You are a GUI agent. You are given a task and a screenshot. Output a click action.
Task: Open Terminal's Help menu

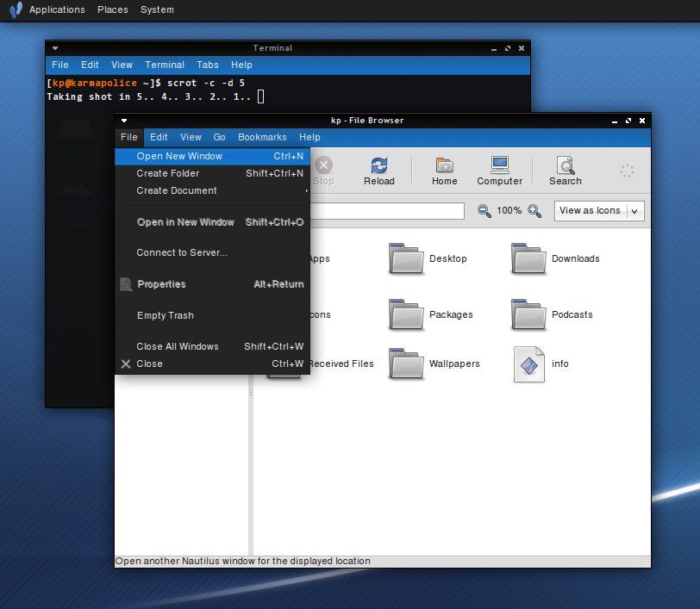241,65
